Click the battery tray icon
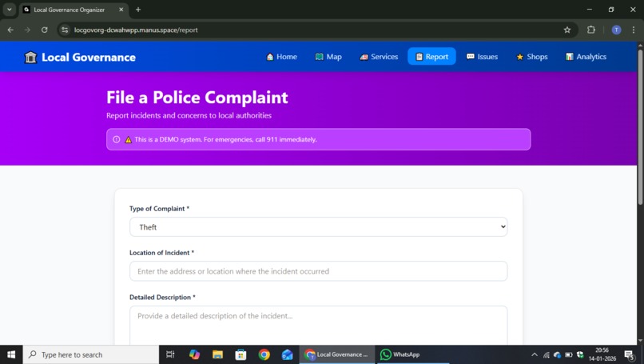This screenshot has width=644, height=364. [569, 354]
